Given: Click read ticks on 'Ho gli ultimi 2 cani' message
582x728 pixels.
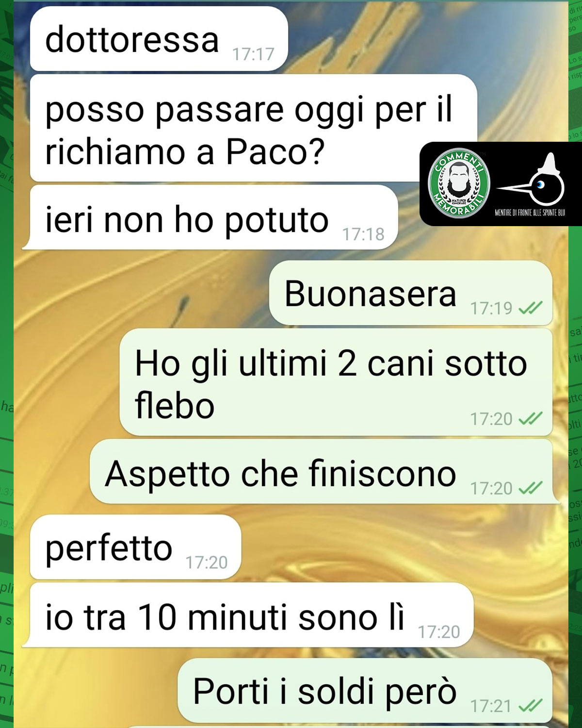Looking at the screenshot, I should click(x=530, y=418).
